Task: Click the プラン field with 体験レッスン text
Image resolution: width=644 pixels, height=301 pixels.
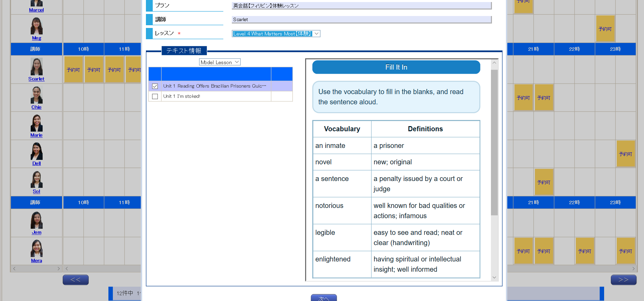Action: pos(361,6)
